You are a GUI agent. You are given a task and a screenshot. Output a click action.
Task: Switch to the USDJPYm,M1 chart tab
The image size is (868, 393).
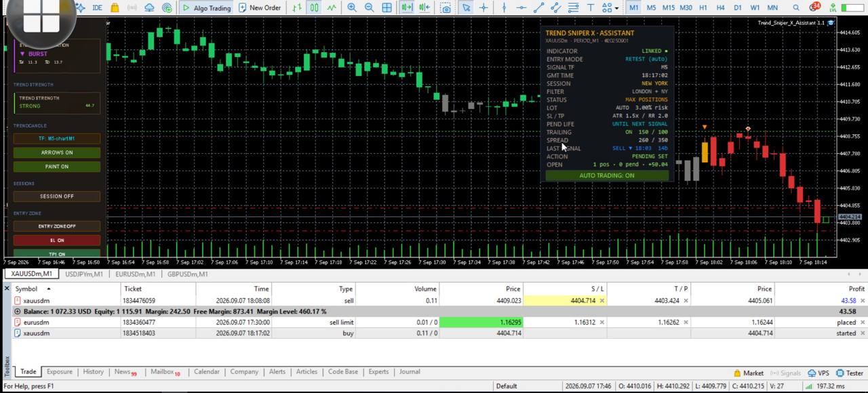[x=84, y=274]
